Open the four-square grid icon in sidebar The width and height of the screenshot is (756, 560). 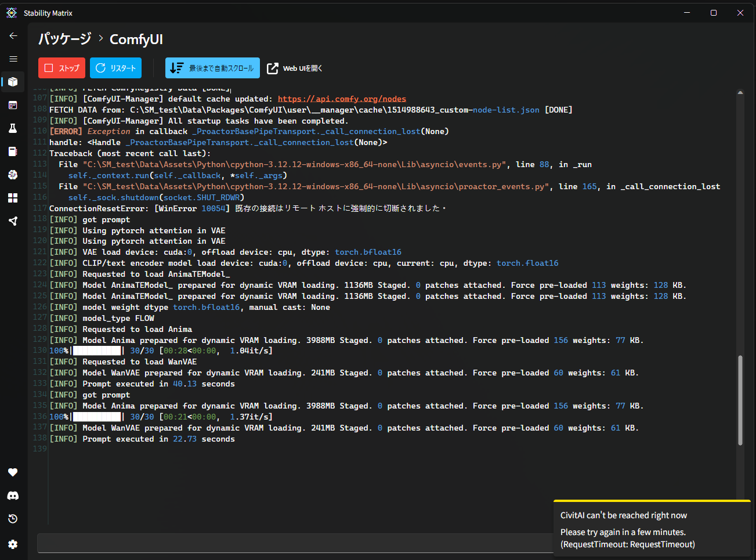click(x=13, y=198)
